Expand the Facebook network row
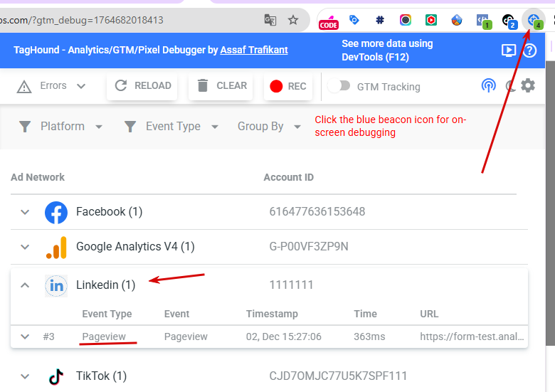Viewport: 555px width, 392px height. click(25, 212)
